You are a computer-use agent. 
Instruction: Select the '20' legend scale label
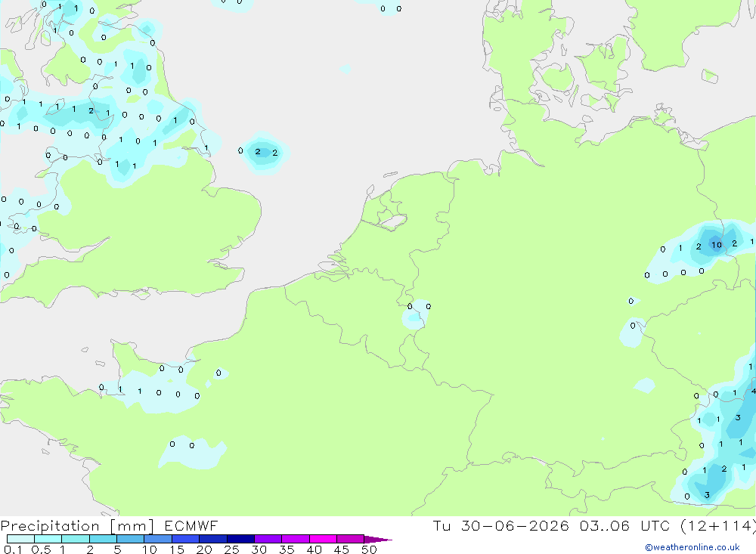pos(204,549)
